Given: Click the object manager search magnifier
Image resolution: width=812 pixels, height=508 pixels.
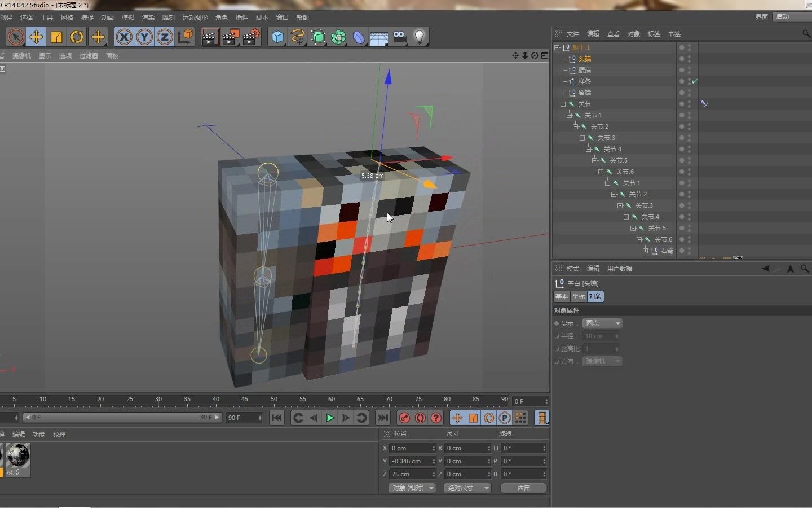Looking at the screenshot, I should tap(806, 34).
